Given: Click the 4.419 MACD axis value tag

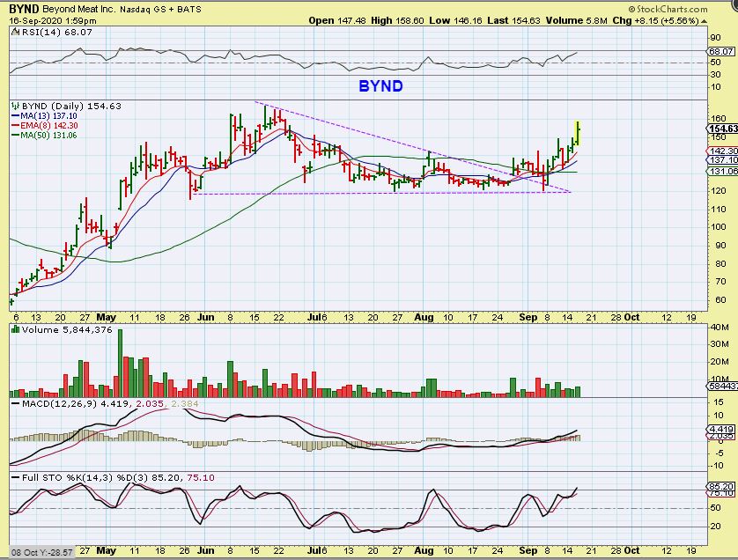Looking at the screenshot, I should coord(721,429).
